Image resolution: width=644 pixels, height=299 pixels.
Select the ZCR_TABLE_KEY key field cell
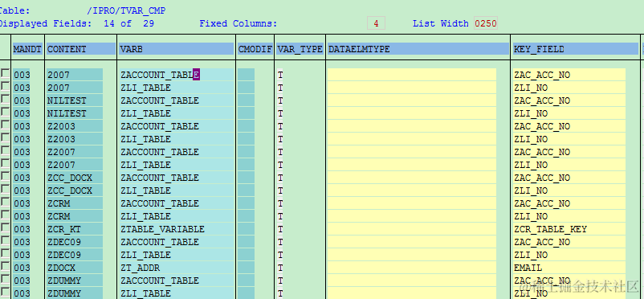click(x=569, y=229)
